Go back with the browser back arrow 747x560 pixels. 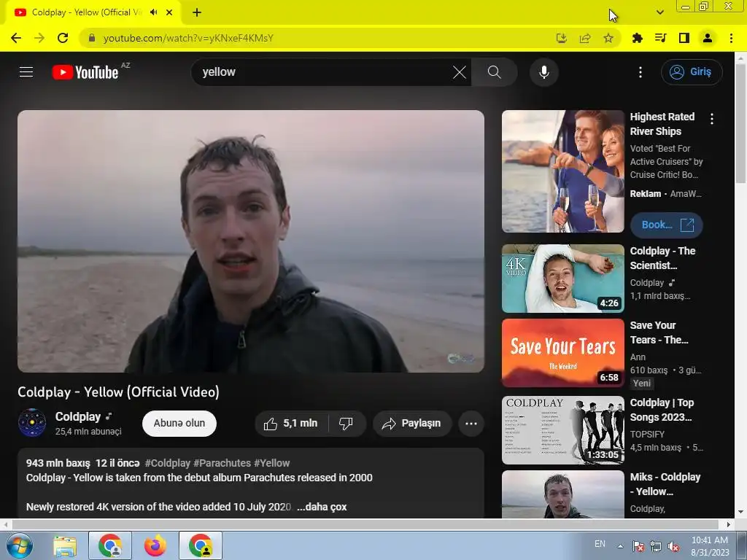click(16, 38)
